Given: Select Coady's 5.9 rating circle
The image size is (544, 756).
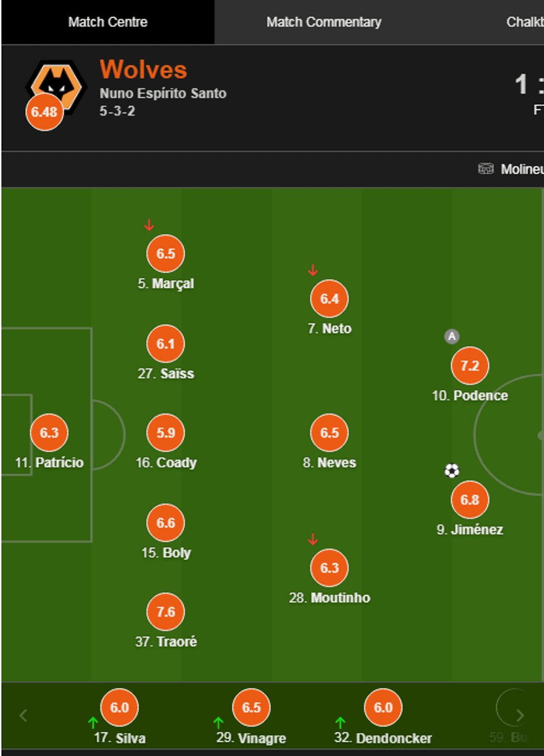Looking at the screenshot, I should [x=165, y=433].
